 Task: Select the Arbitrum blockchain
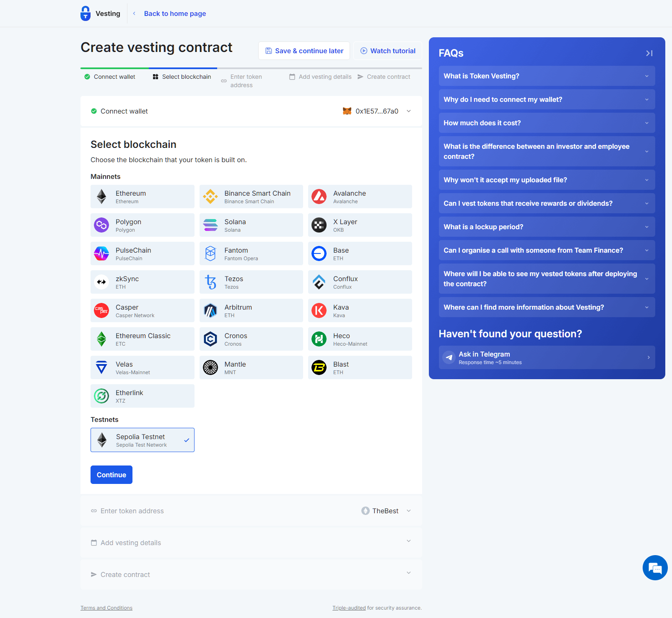click(x=251, y=310)
